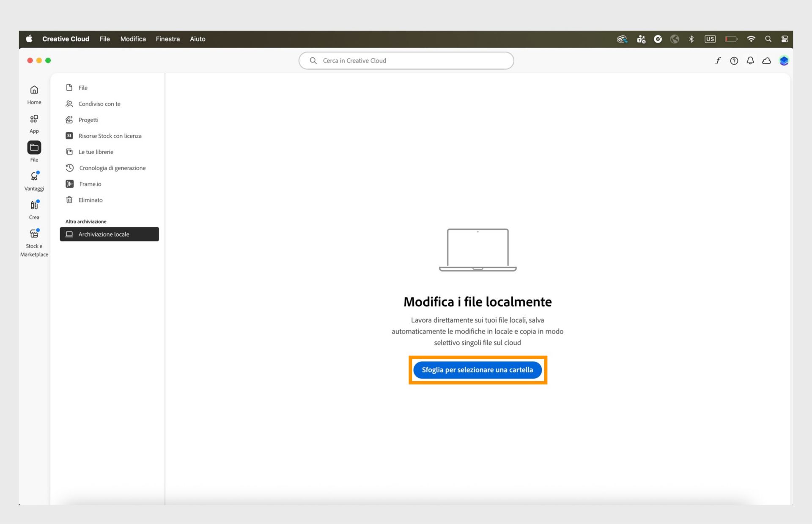Open Risorse Stock con licenza

(x=109, y=136)
